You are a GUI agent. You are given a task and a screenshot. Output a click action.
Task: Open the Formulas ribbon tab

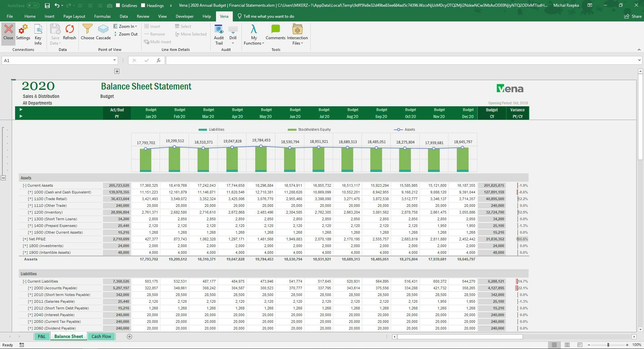click(102, 16)
